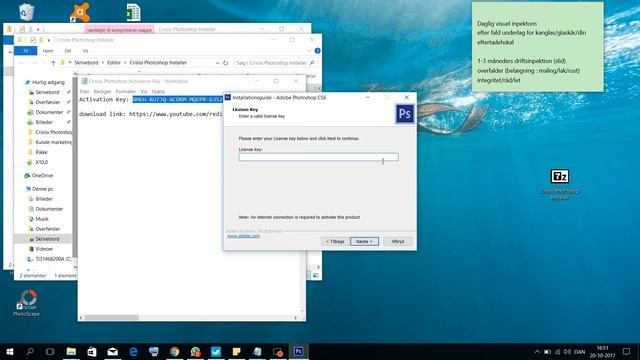Click the Photoshop installer taskbar icon
This screenshot has width=640, height=360.
tap(298, 351)
